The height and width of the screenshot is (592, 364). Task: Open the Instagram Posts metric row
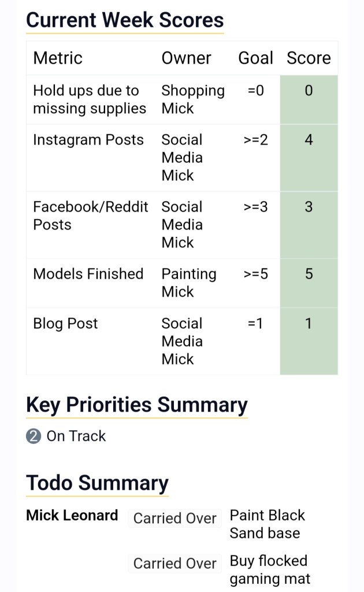[x=88, y=140]
